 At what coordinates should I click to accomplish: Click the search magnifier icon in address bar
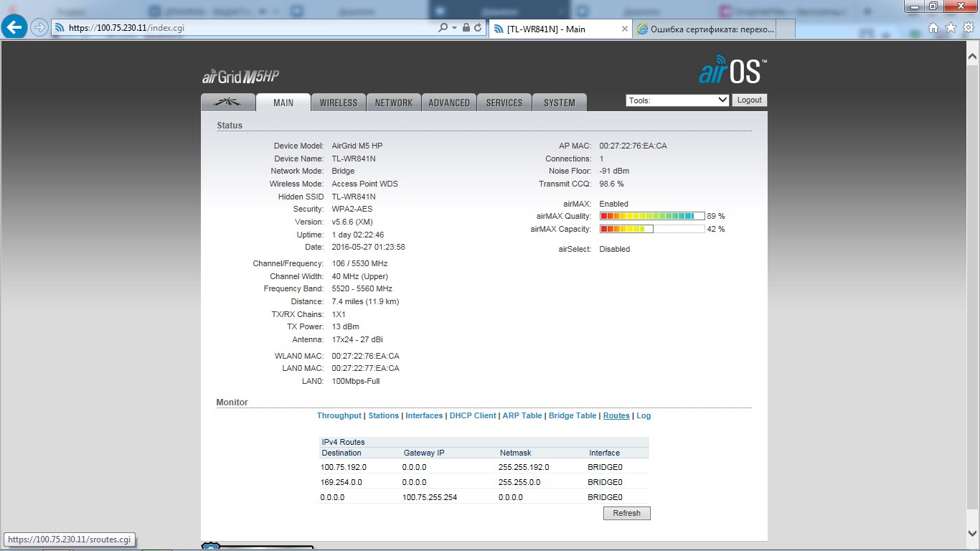[x=443, y=27]
